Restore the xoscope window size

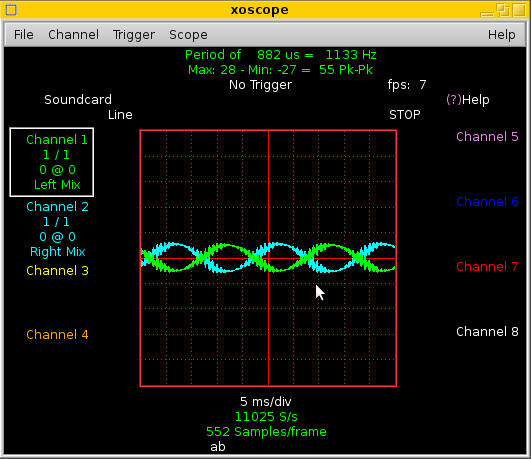point(503,10)
